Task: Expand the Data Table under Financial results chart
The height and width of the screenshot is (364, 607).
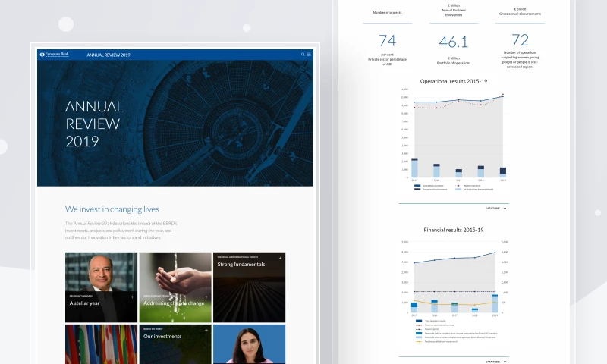Action: coord(496,362)
